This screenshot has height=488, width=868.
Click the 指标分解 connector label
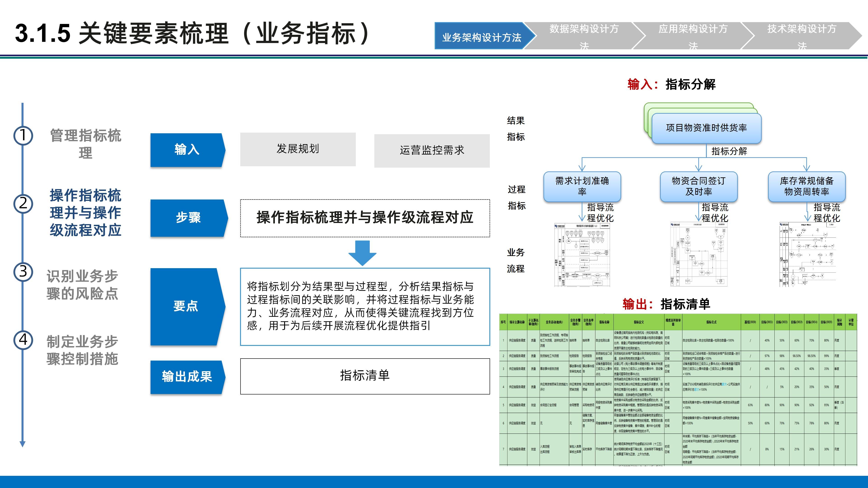(729, 151)
